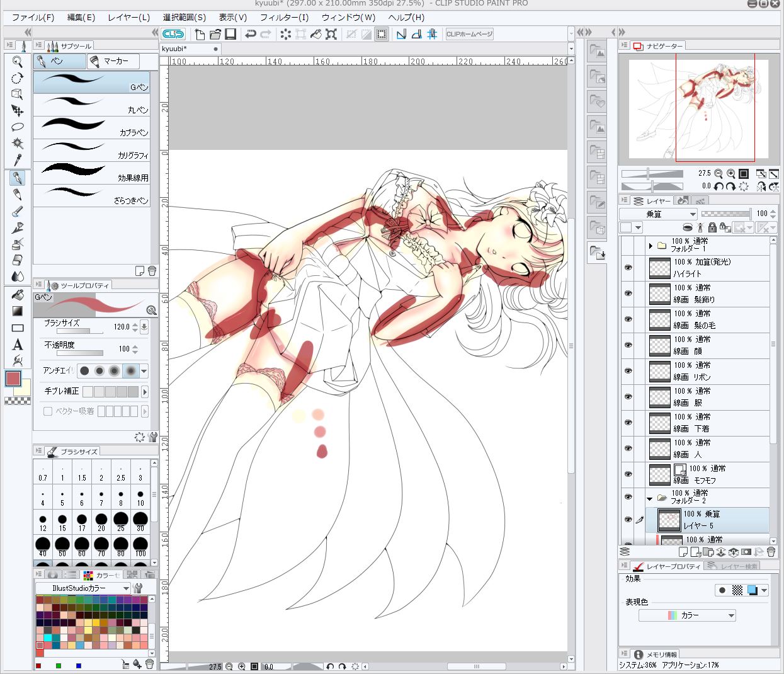The width and height of the screenshot is (784, 674).
Task: Hide the ハイライト layer
Action: [628, 268]
